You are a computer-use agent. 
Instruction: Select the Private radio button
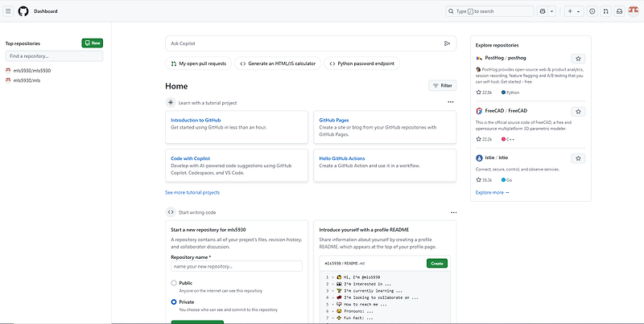point(174,301)
